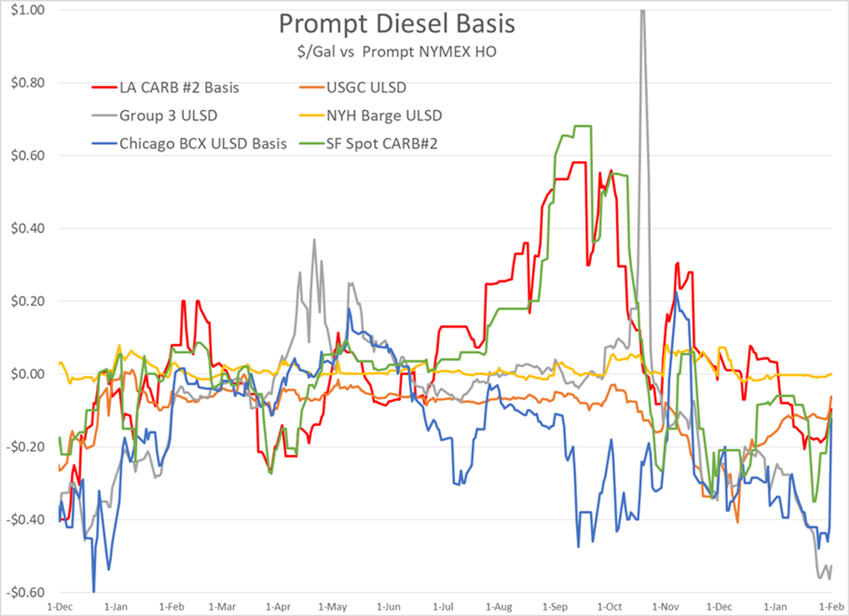Click the "-$0.20" y-axis label
The image size is (849, 616).
click(x=25, y=446)
